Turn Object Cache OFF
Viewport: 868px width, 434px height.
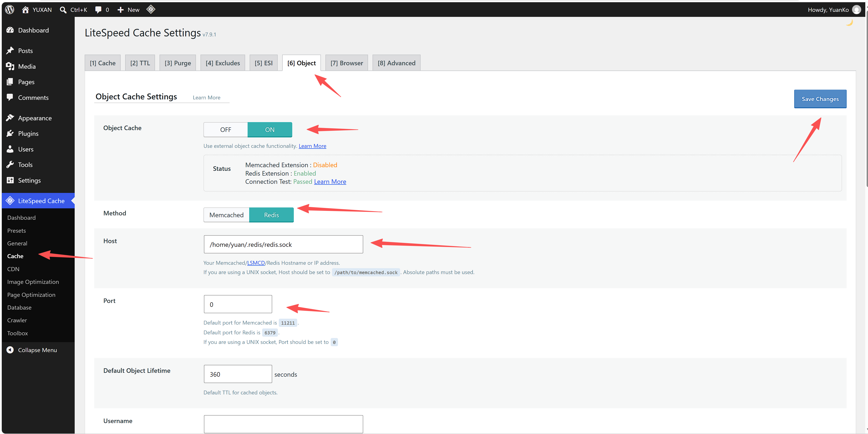(x=226, y=130)
